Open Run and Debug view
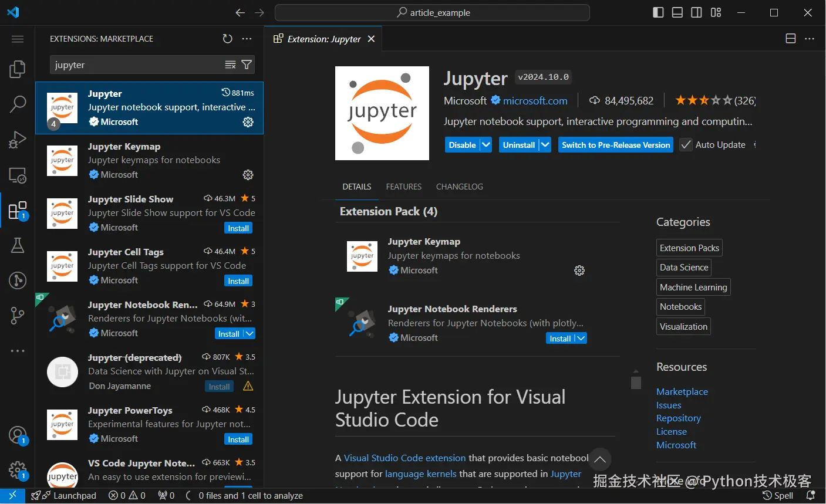826x504 pixels. click(x=18, y=140)
